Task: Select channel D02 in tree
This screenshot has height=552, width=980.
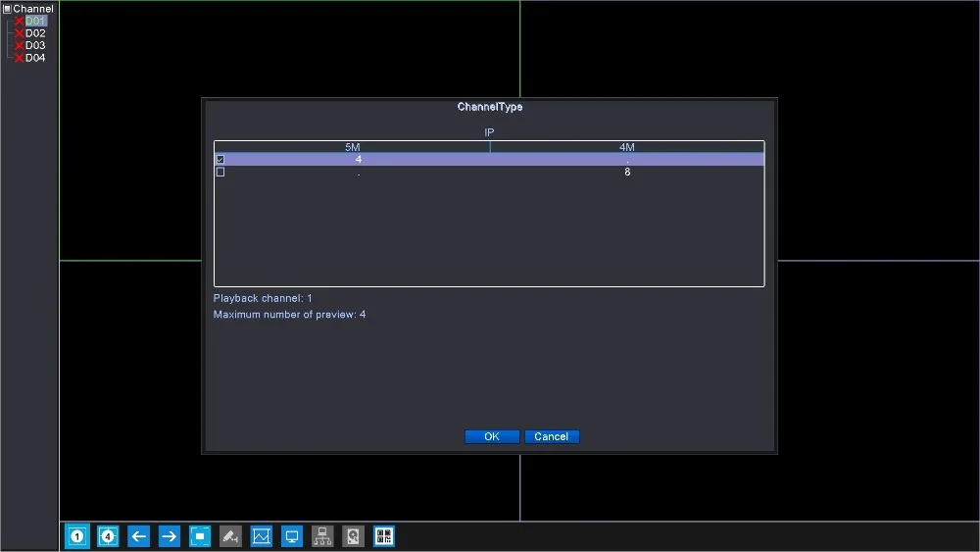Action: click(35, 33)
